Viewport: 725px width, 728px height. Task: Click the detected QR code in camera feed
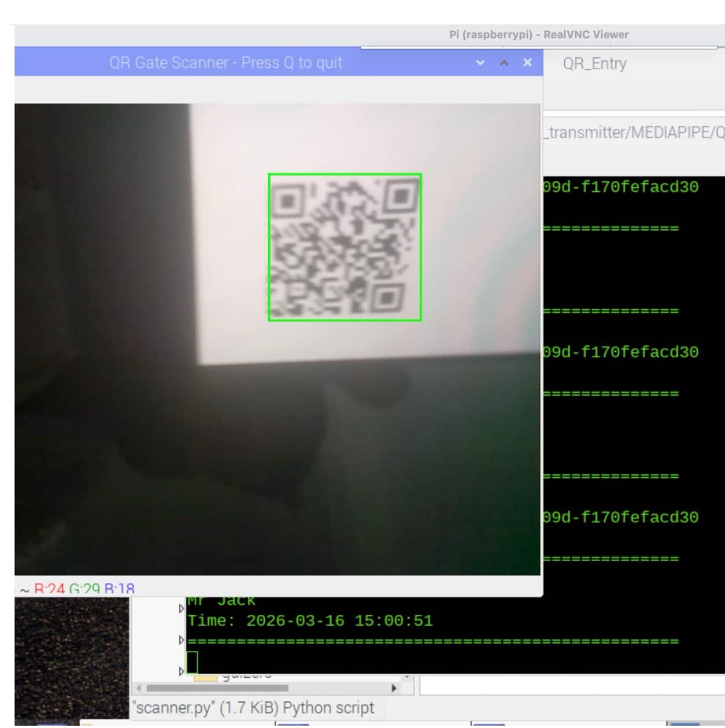[345, 247]
